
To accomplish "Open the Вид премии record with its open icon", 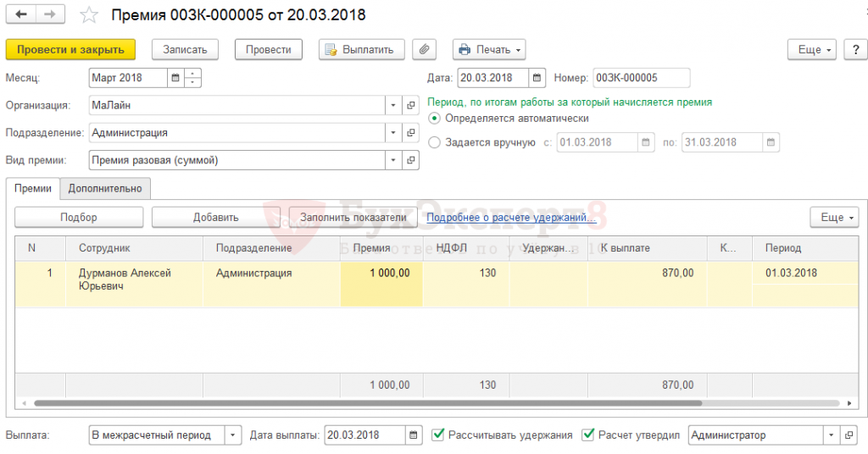I will click(411, 160).
